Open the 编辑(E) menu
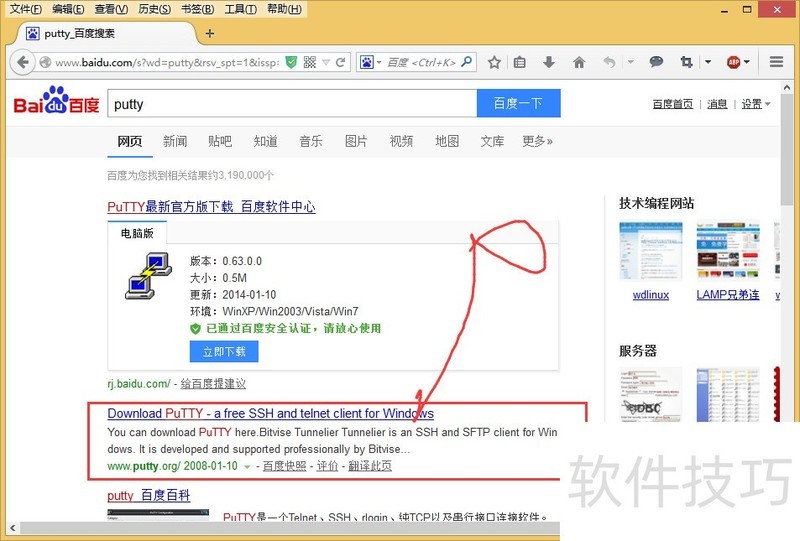This screenshot has height=541, width=800. 68,9
